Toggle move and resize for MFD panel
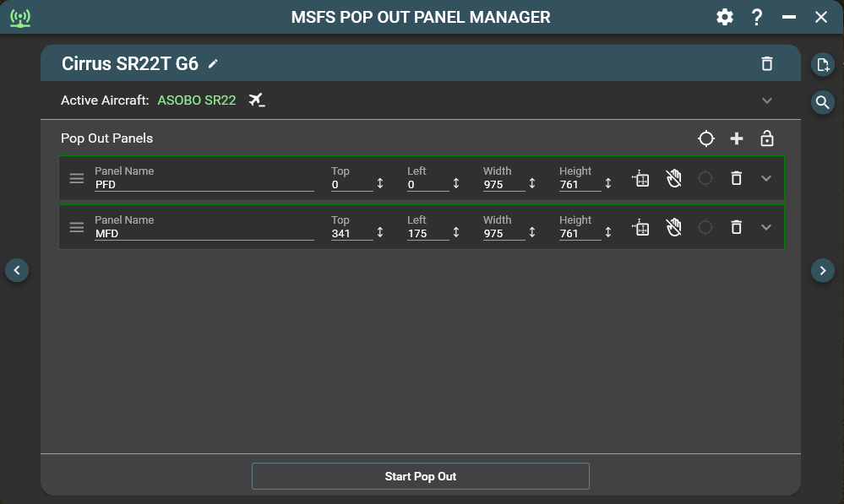The image size is (844, 504). [x=641, y=227]
